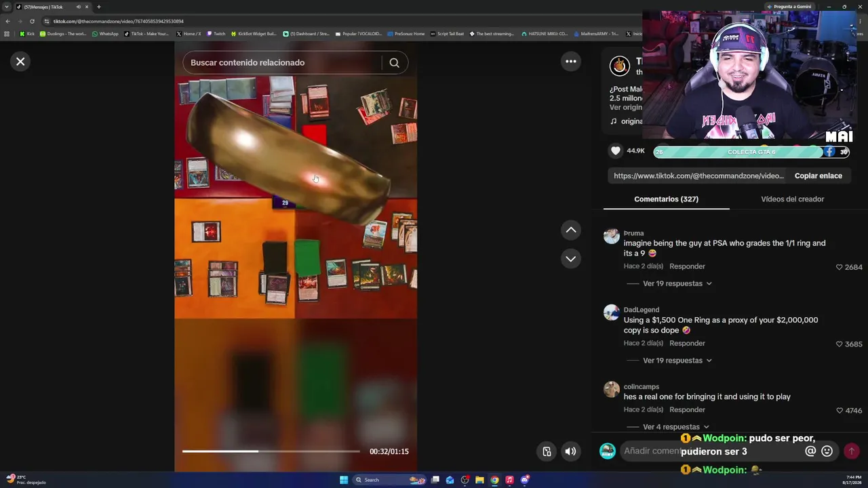The height and width of the screenshot is (488, 868).
Task: Click the Pregunta a Gemini button
Action: (x=788, y=7)
